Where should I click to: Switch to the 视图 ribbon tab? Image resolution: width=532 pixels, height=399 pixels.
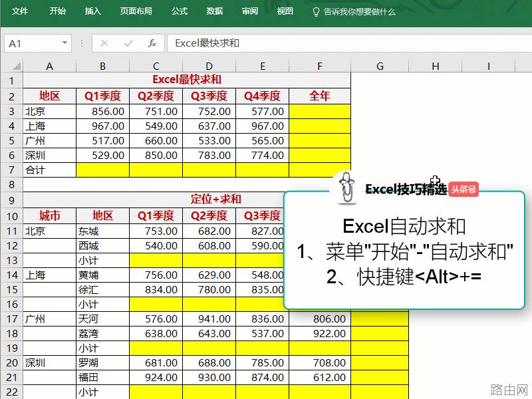click(x=285, y=11)
